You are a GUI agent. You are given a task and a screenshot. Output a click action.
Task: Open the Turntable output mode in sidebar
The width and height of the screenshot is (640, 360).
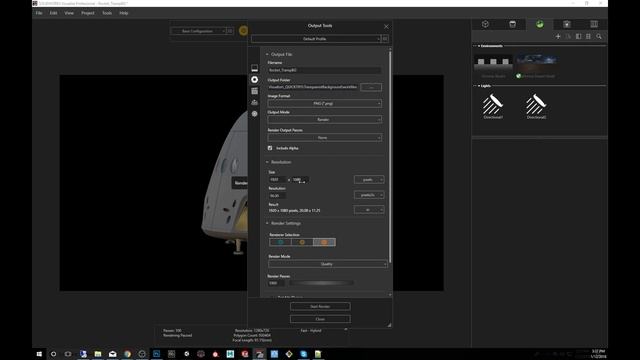click(254, 102)
